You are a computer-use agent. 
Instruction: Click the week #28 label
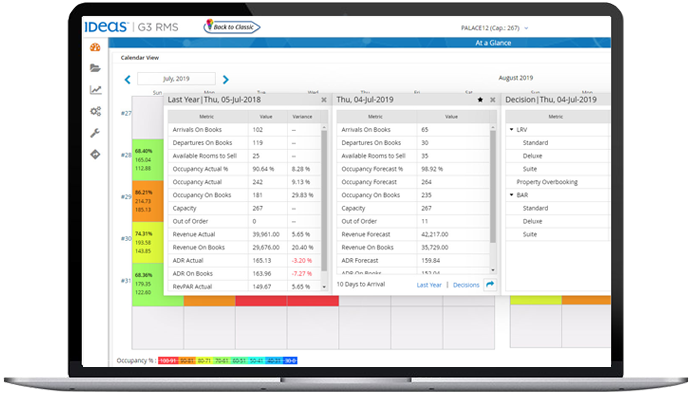click(126, 155)
